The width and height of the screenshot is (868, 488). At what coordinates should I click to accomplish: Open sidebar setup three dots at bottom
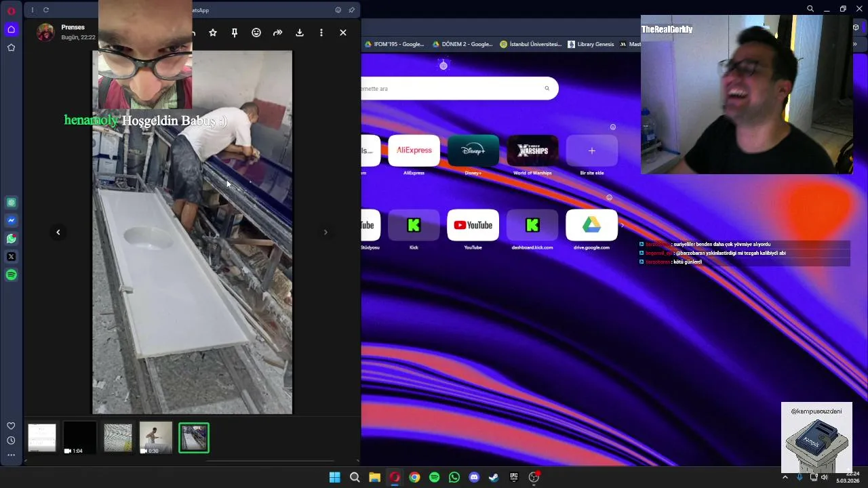[11, 455]
